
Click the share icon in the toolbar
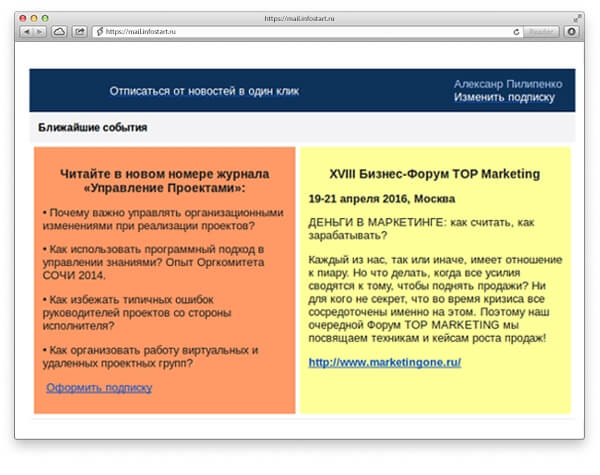click(x=80, y=32)
